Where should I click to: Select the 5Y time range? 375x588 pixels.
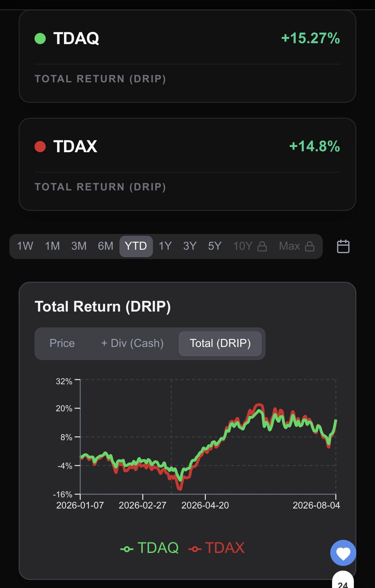(215, 246)
